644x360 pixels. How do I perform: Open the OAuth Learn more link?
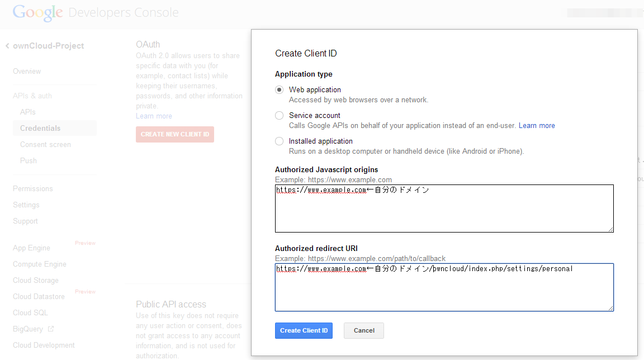click(x=154, y=116)
